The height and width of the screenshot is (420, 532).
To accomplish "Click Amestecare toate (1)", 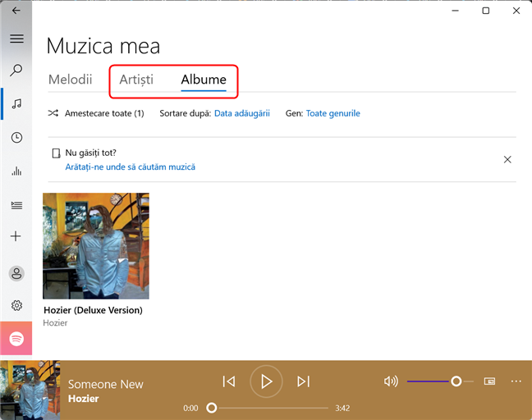I will coord(104,113).
